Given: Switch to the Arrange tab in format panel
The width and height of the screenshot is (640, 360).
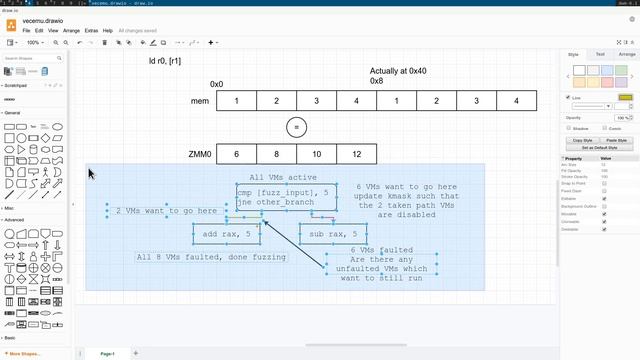Looking at the screenshot, I should (x=627, y=54).
